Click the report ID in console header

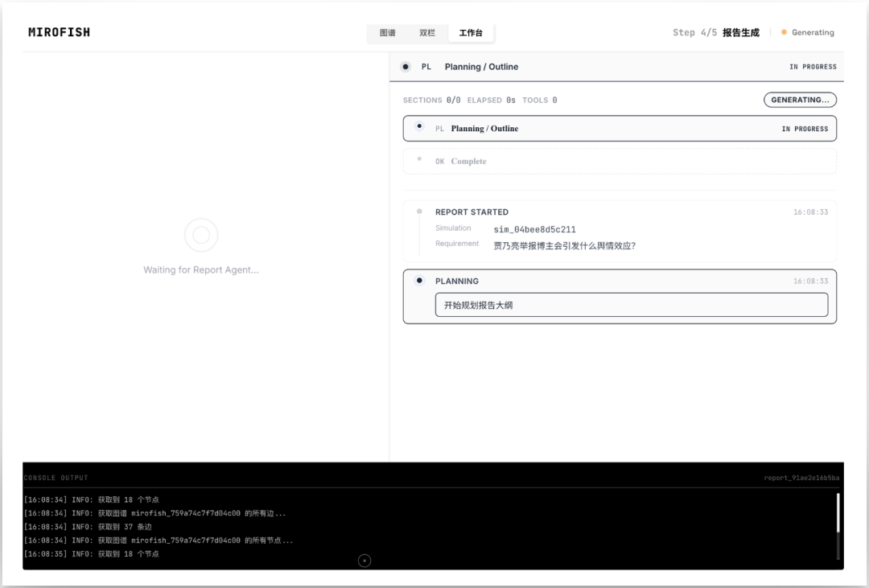(801, 478)
